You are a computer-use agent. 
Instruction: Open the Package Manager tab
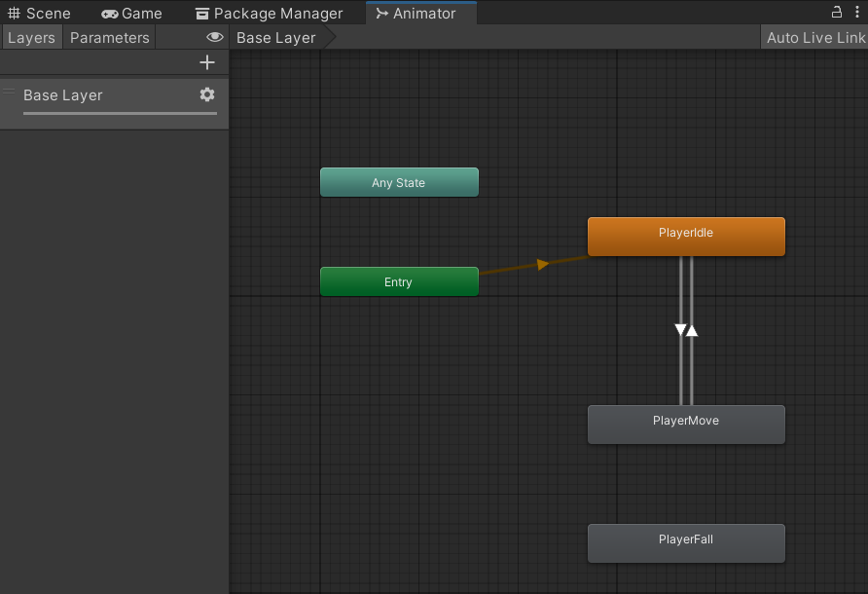pyautogui.click(x=270, y=13)
